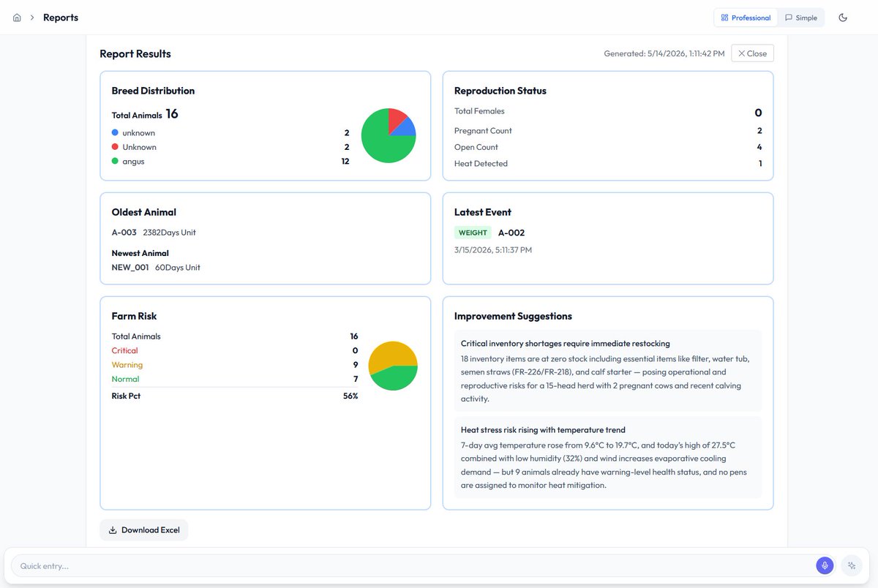This screenshot has height=588, width=878.
Task: Select oldest animal ID A-003
Action: click(124, 233)
